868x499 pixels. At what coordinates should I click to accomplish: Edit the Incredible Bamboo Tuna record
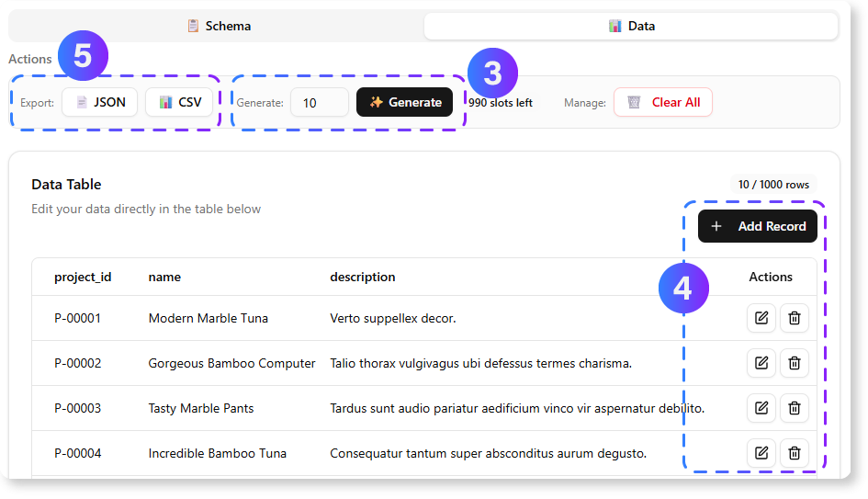click(761, 452)
